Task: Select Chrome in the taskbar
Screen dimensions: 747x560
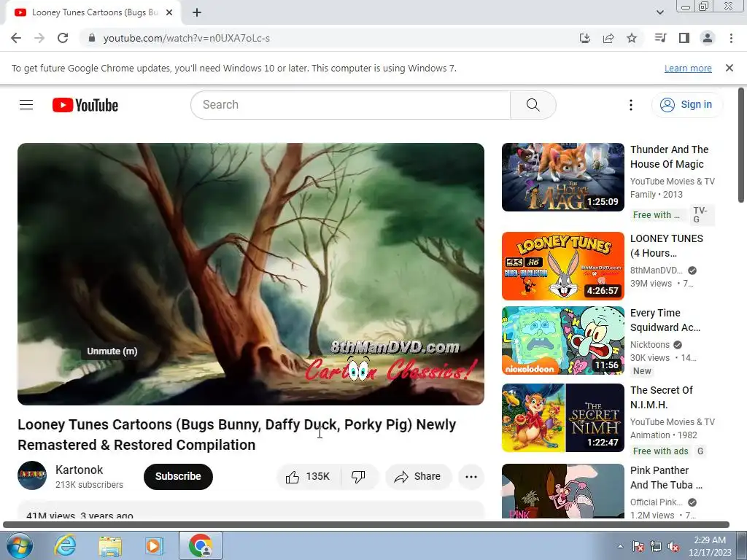Action: point(201,545)
